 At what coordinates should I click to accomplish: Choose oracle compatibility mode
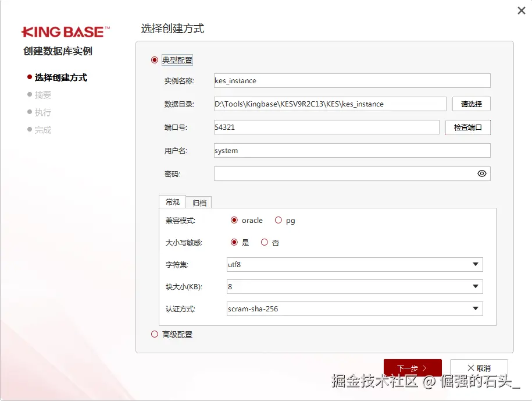(x=234, y=220)
